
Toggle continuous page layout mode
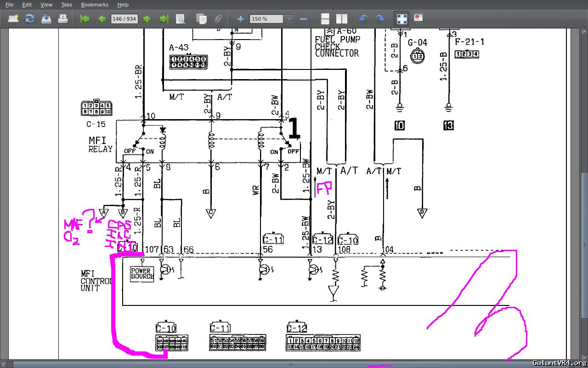pyautogui.click(x=325, y=19)
